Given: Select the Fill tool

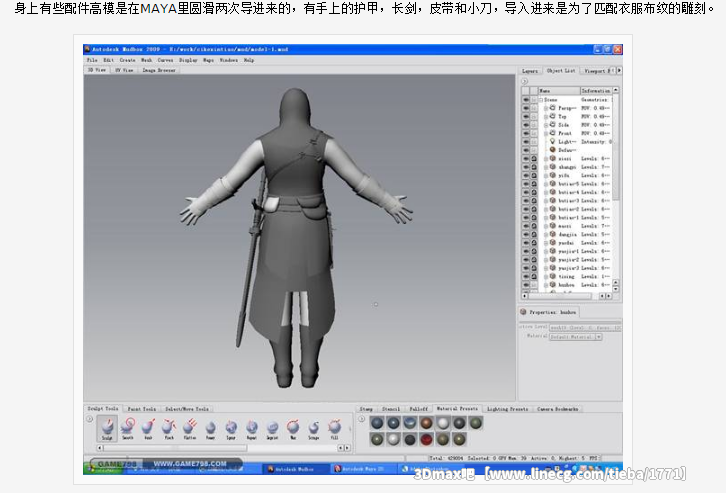Looking at the screenshot, I should point(334,429).
